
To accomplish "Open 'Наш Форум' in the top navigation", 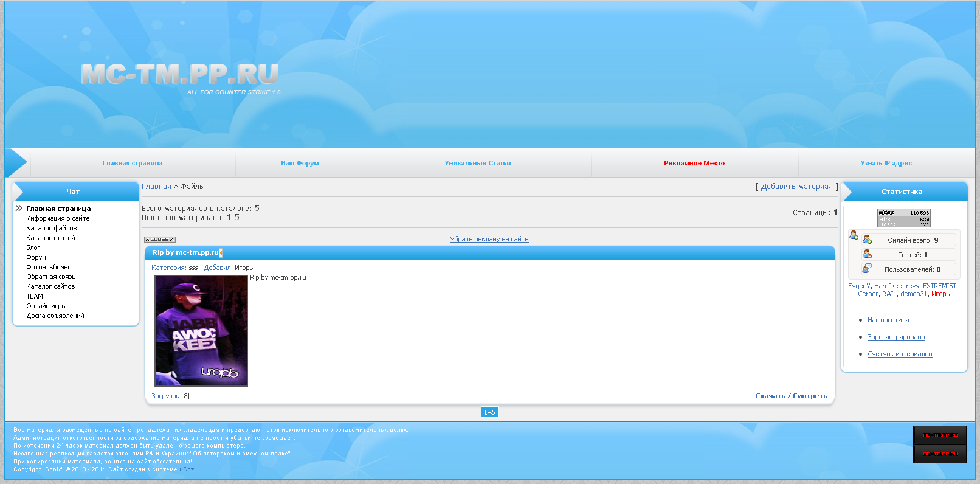I will (300, 163).
